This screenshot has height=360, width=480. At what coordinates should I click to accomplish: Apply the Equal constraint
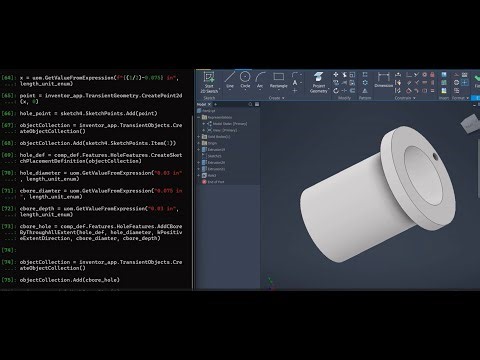[x=432, y=90]
